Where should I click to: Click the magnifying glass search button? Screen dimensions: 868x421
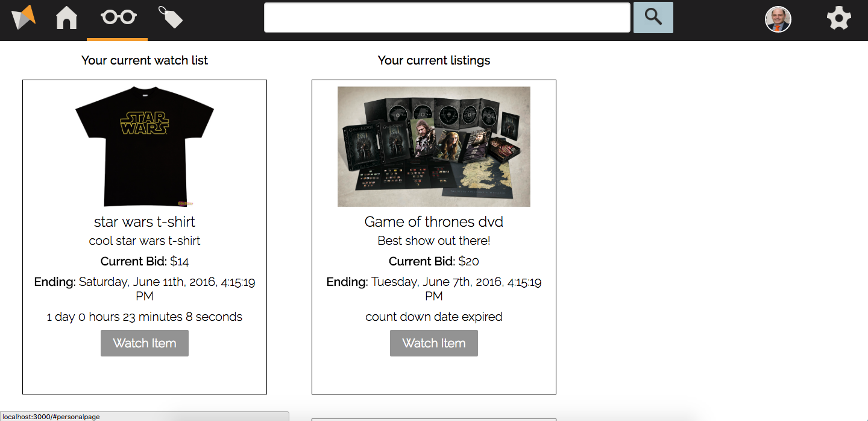click(x=653, y=17)
